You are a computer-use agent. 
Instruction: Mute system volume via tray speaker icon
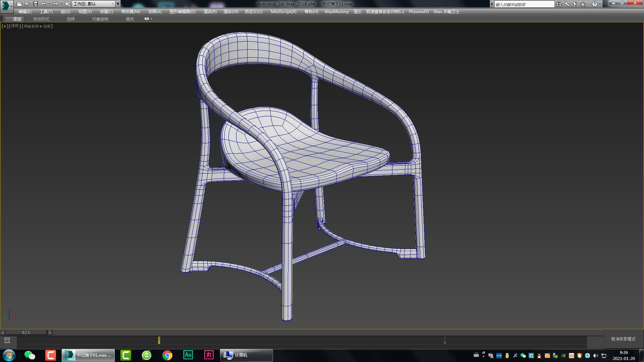596,355
